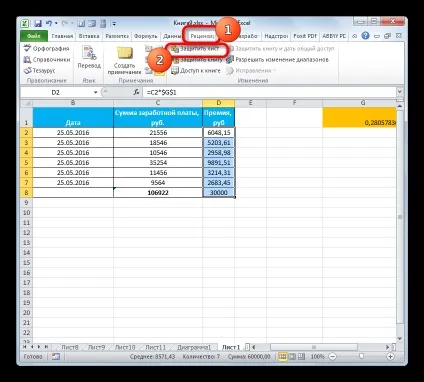Screen dimensions: 424x382
Task: Click the Премия, руб header cell
Action: (219, 117)
